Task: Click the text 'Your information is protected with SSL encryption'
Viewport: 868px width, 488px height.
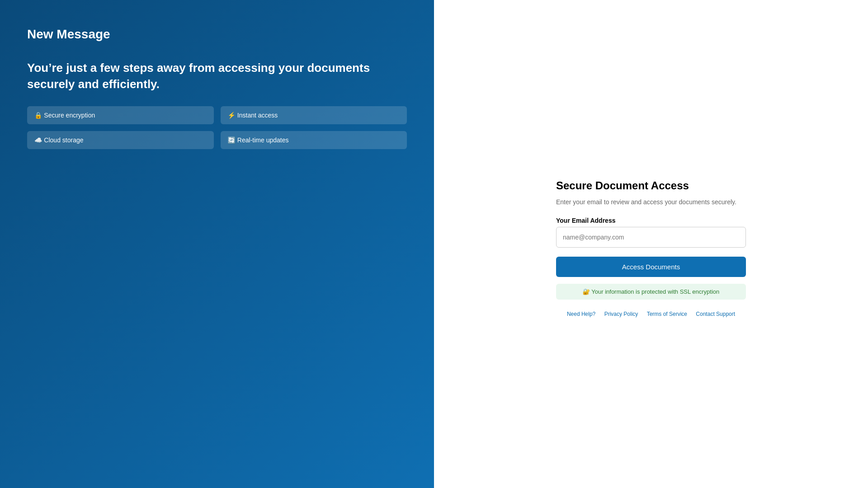Action: [655, 292]
